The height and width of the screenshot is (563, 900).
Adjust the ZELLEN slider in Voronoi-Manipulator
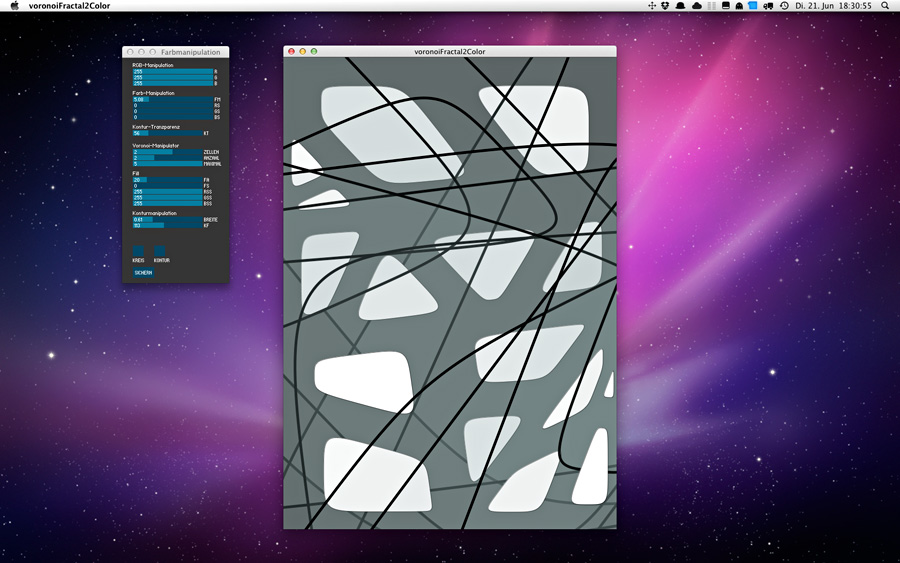[x=167, y=152]
